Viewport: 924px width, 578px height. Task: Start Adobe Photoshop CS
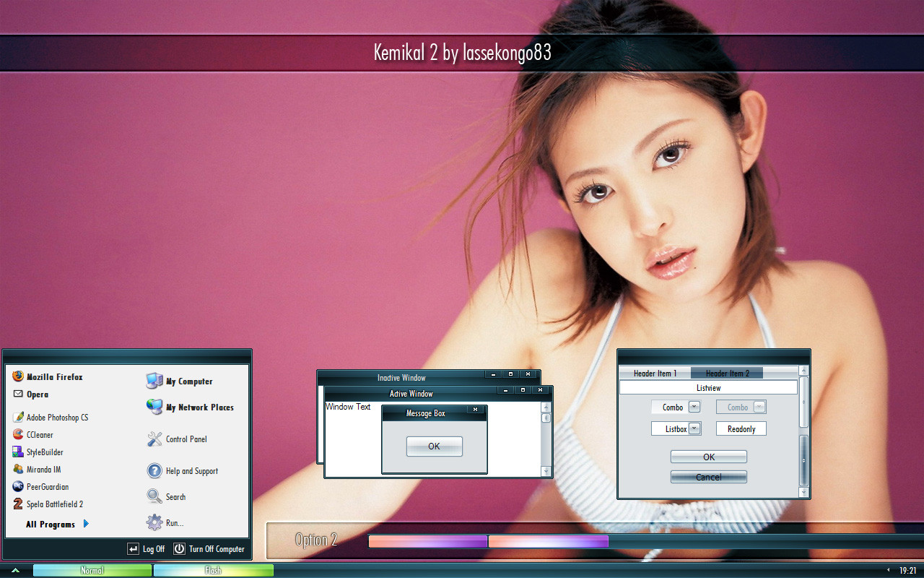tap(51, 417)
